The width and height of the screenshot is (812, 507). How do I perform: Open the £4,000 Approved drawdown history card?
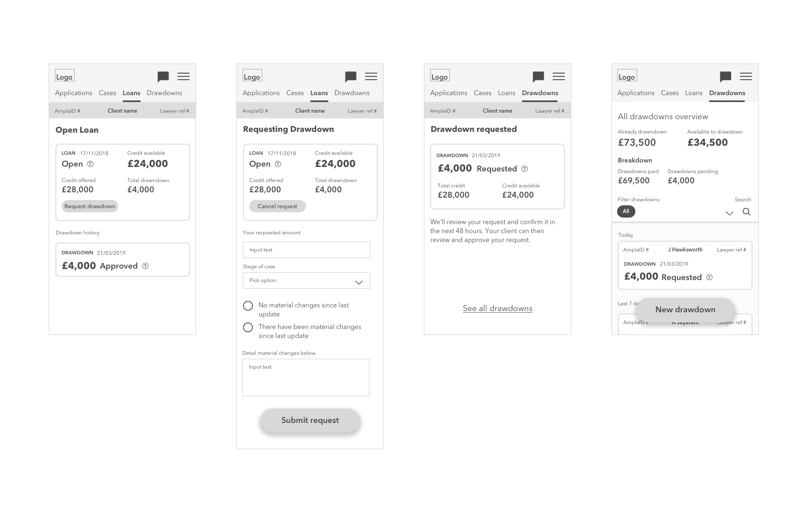coord(122,260)
